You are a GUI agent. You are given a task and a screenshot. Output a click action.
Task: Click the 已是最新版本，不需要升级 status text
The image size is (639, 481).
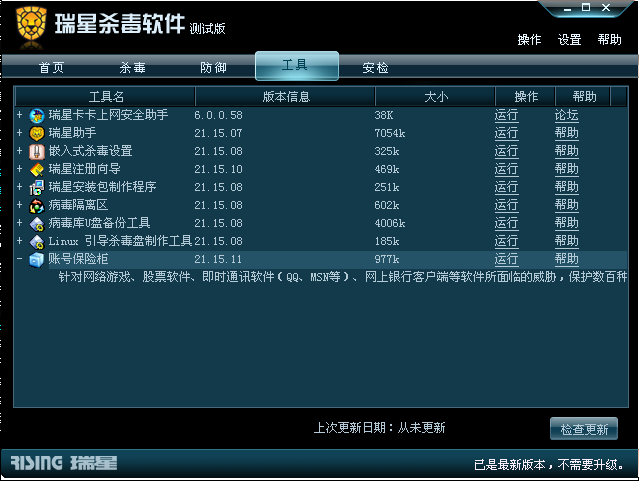[x=549, y=465]
